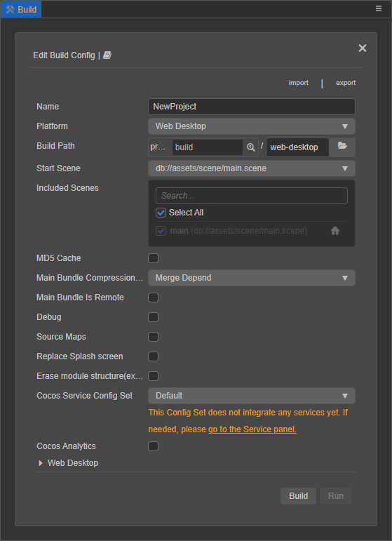Click the Build button
Image resolution: width=392 pixels, height=541 pixels.
click(x=298, y=496)
